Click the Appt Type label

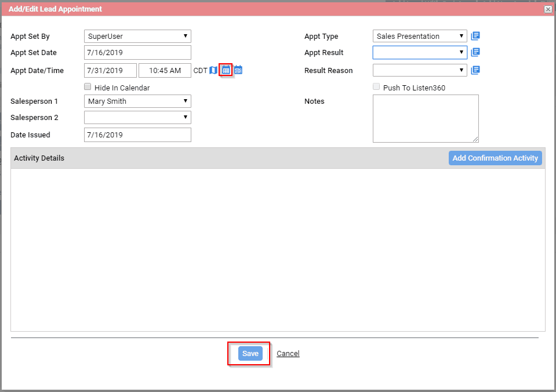(321, 37)
